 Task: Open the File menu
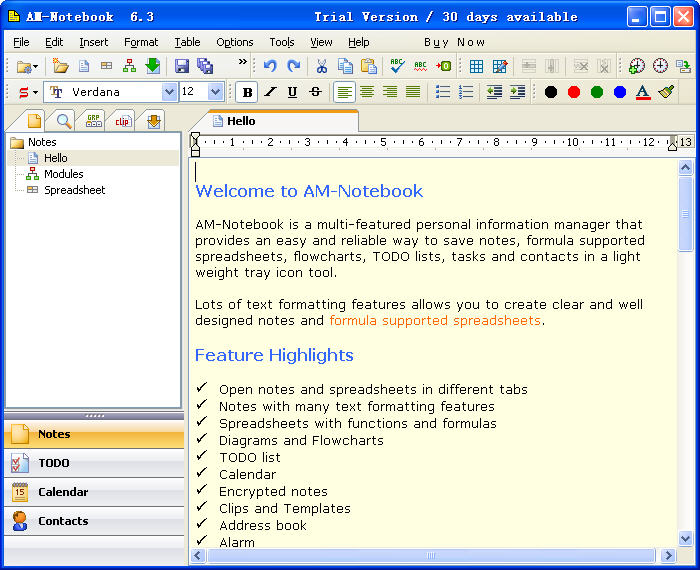pos(21,42)
